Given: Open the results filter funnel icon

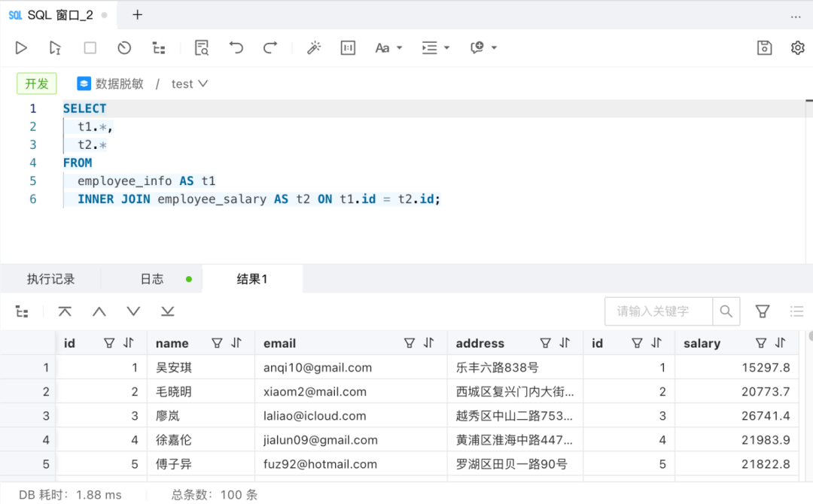Looking at the screenshot, I should tap(762, 311).
